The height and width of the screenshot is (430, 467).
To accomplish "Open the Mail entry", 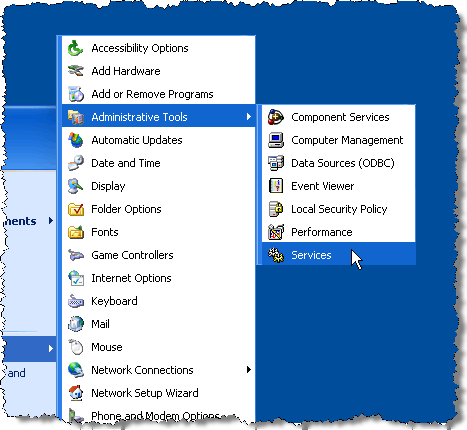I will point(159,324).
